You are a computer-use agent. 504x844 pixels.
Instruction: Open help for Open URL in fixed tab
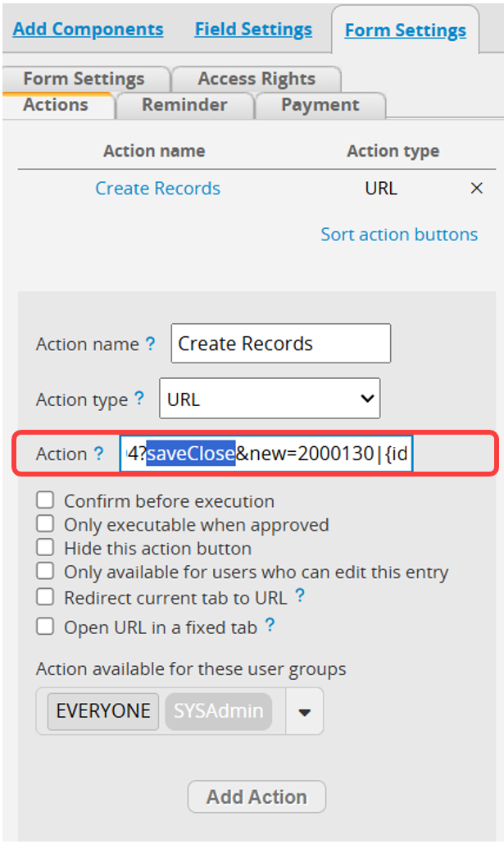tap(270, 626)
